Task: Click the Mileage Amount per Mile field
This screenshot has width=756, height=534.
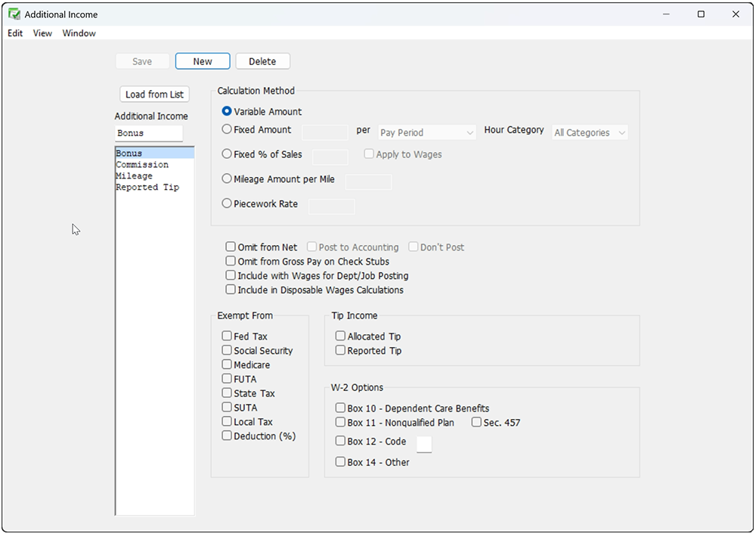Action: tap(368, 182)
